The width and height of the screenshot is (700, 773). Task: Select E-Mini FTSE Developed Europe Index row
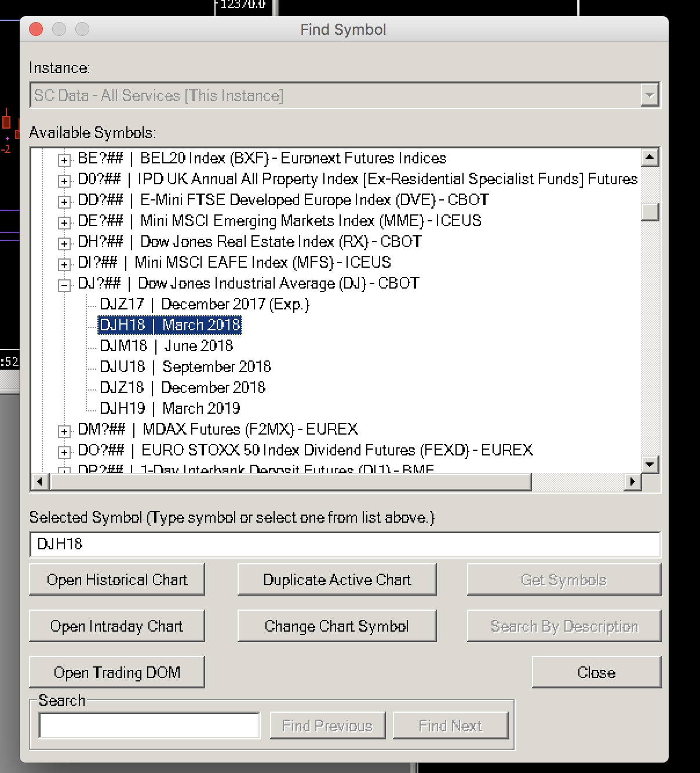(283, 200)
